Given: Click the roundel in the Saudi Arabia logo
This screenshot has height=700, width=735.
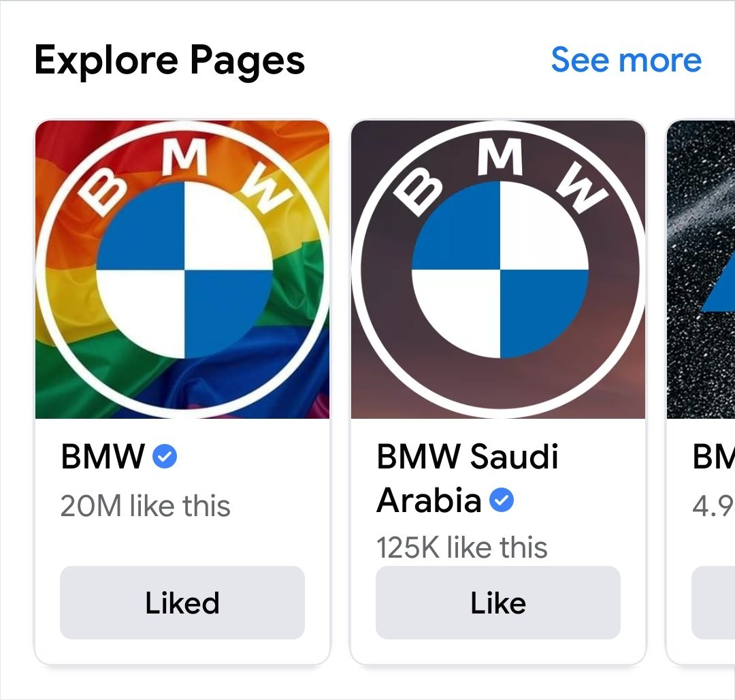Looking at the screenshot, I should pyautogui.click(x=500, y=270).
